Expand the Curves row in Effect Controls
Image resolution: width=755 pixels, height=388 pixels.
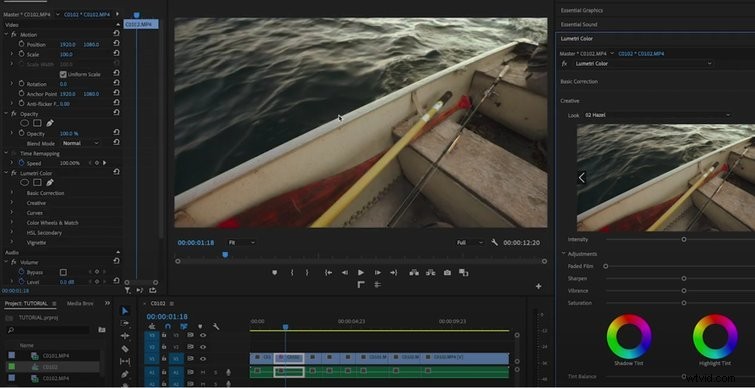pos(12,212)
